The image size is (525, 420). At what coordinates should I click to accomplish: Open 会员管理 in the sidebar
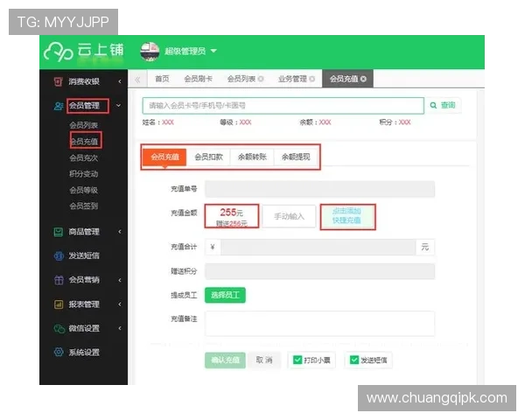point(84,106)
